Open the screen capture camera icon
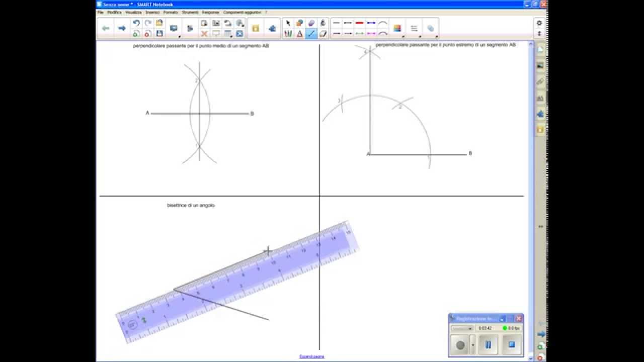The width and height of the screenshot is (644, 362). click(x=216, y=23)
